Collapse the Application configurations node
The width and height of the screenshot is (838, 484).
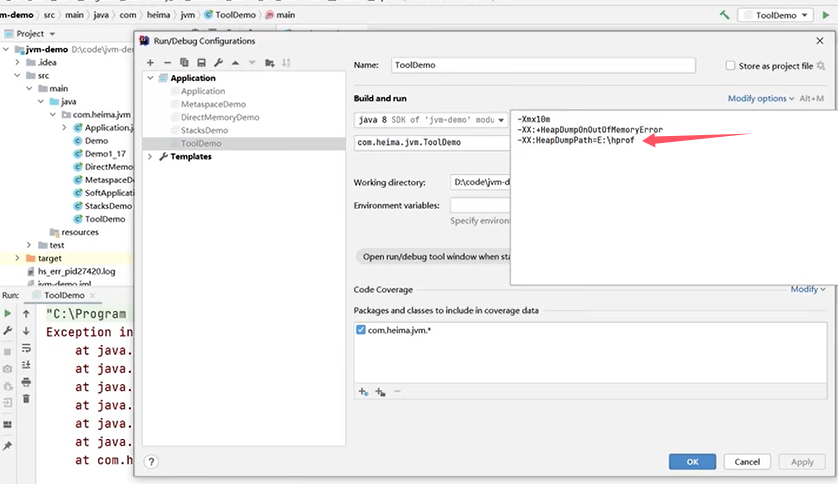click(151, 78)
